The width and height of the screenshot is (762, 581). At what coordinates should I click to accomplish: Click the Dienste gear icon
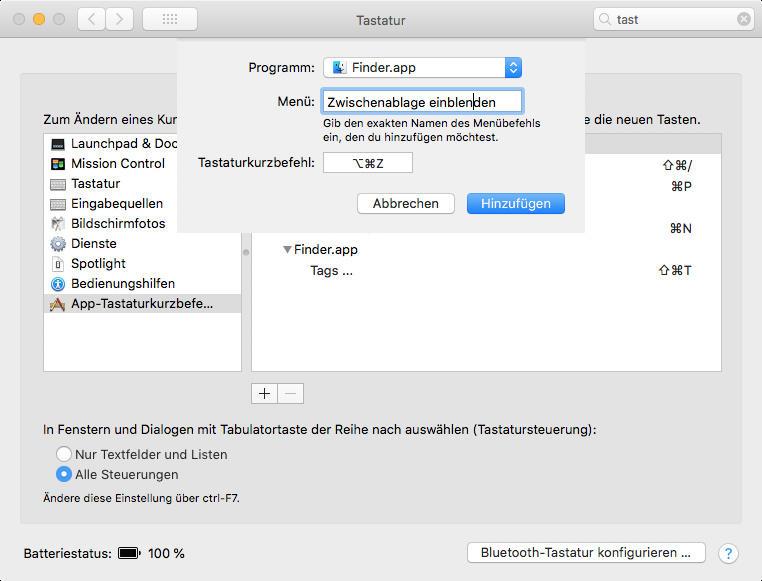click(x=58, y=244)
